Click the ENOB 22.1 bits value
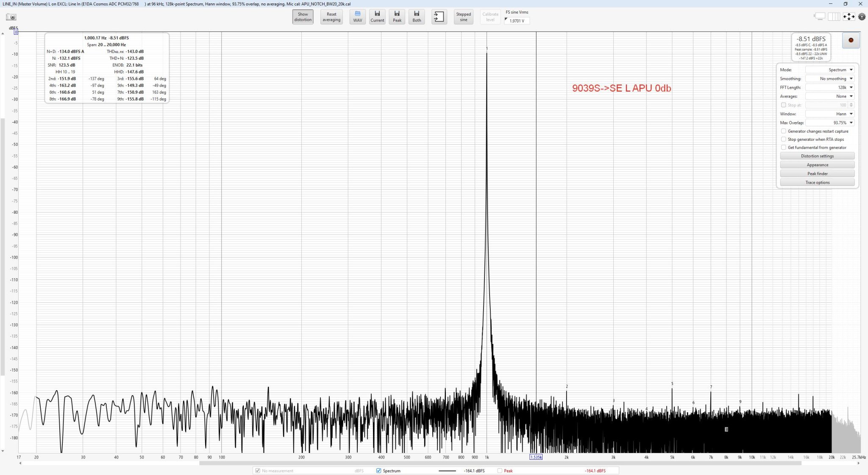This screenshot has height=475, width=868. point(134,65)
